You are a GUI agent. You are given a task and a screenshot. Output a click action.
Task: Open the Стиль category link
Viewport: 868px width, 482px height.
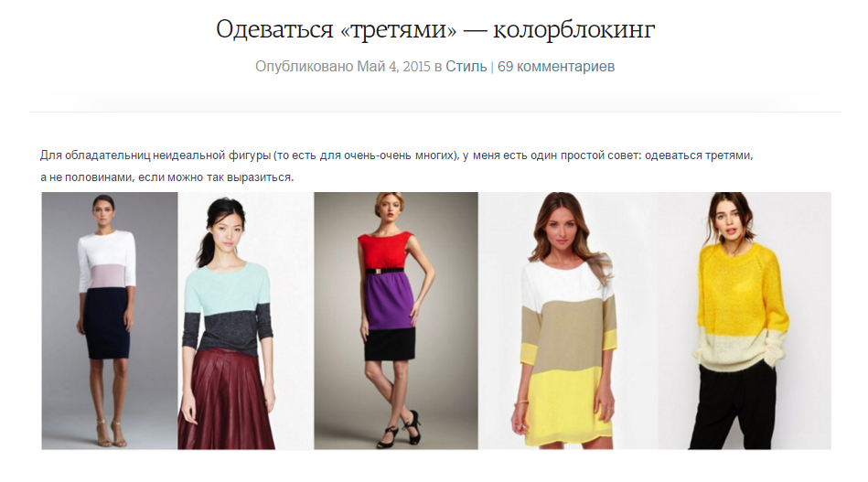coord(466,67)
